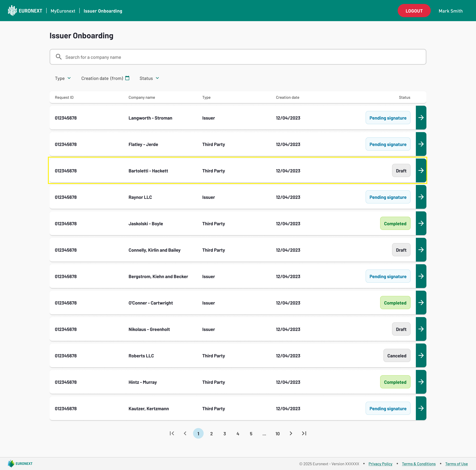Jump to the last page icon
The image size is (476, 470).
pyautogui.click(x=304, y=433)
